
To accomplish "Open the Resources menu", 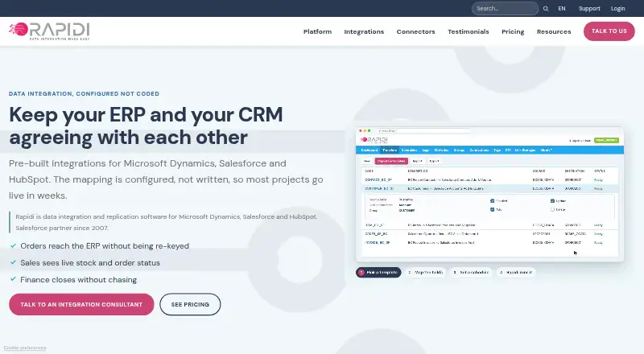I will pos(554,31).
